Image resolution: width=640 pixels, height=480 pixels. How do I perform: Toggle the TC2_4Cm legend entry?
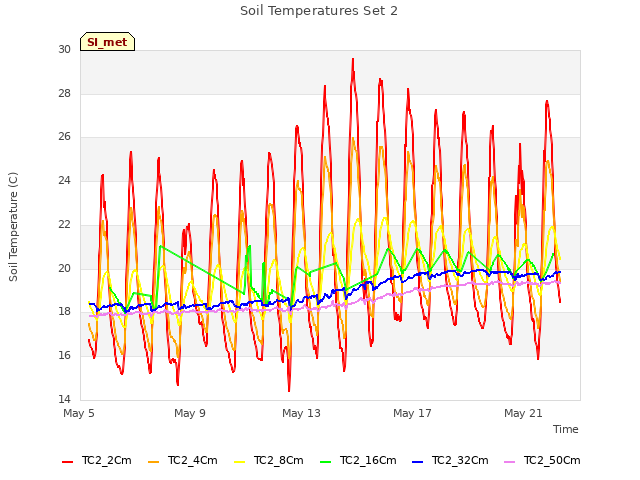pos(182,460)
